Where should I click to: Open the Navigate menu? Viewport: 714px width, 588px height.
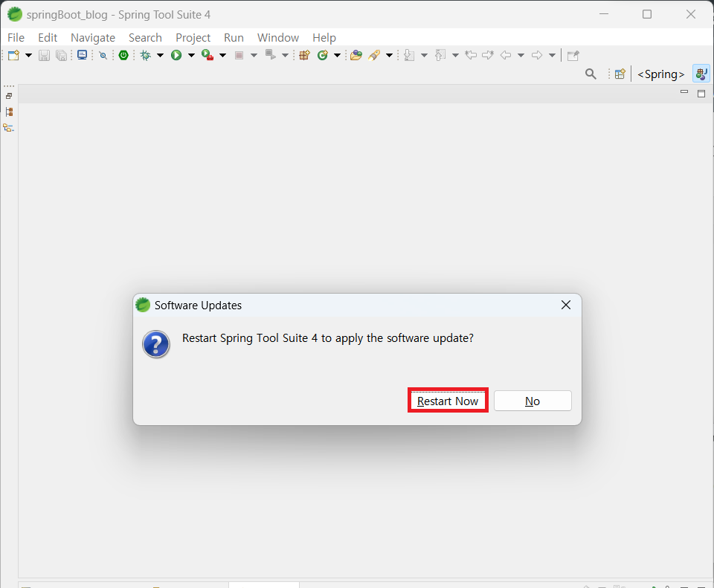pyautogui.click(x=93, y=38)
